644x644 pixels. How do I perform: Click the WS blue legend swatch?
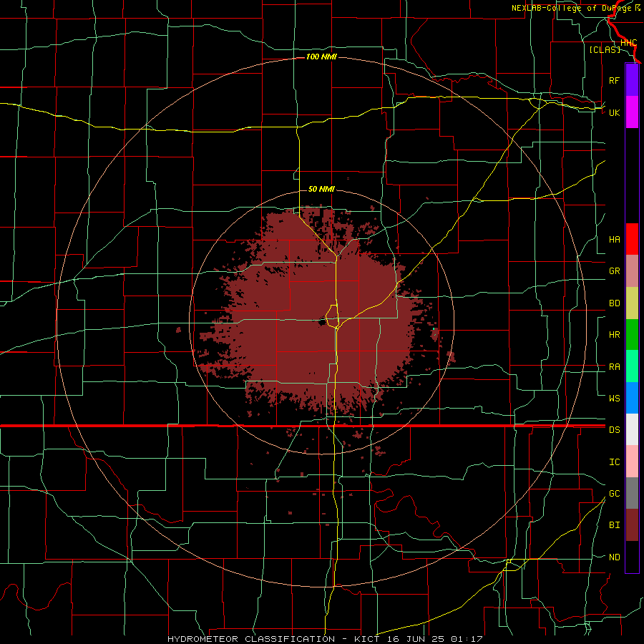(632, 398)
